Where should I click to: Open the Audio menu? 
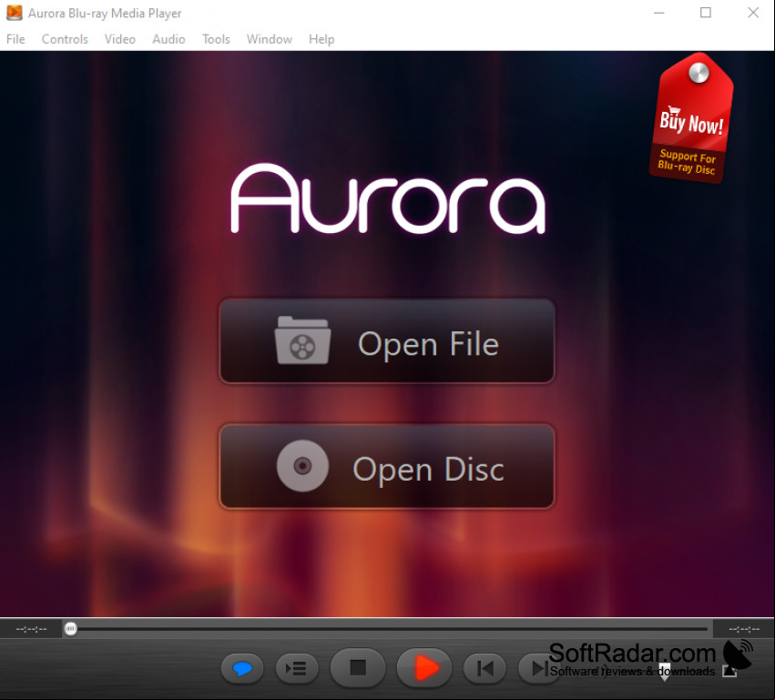[x=168, y=39]
